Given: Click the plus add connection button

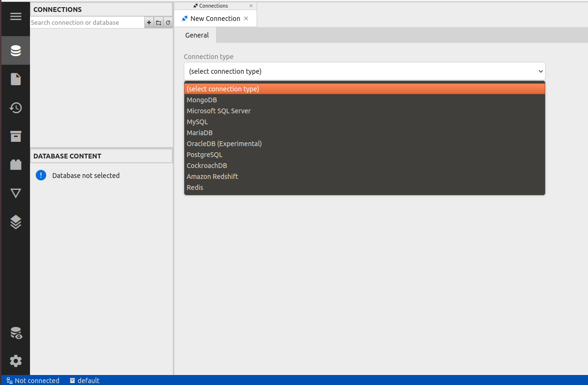Looking at the screenshot, I should point(149,23).
